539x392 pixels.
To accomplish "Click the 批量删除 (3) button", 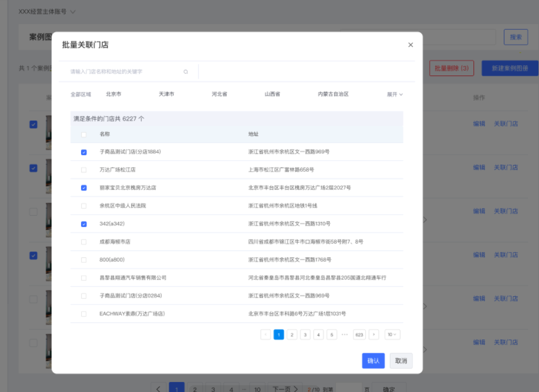I will coord(452,69).
